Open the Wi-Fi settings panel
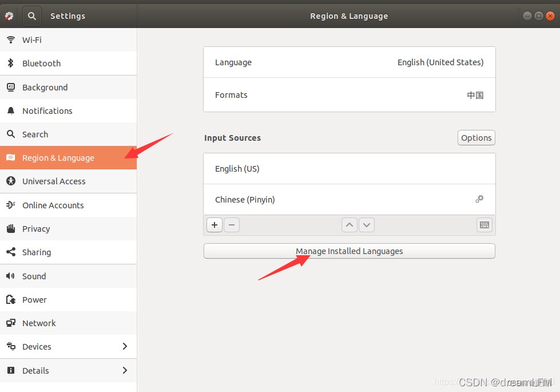The height and width of the screenshot is (392, 560). tap(68, 39)
